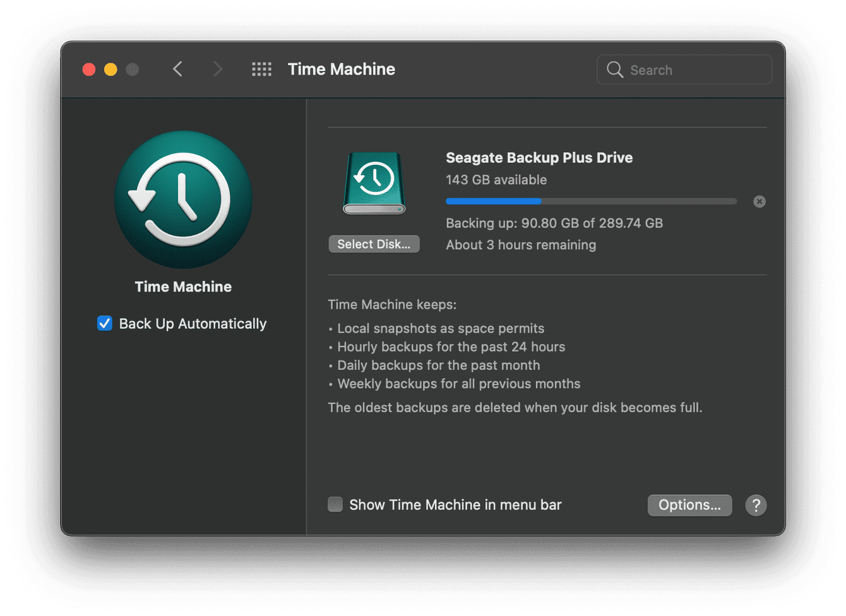This screenshot has width=846, height=616.
Task: Click the 143 GB available label
Action: [496, 179]
